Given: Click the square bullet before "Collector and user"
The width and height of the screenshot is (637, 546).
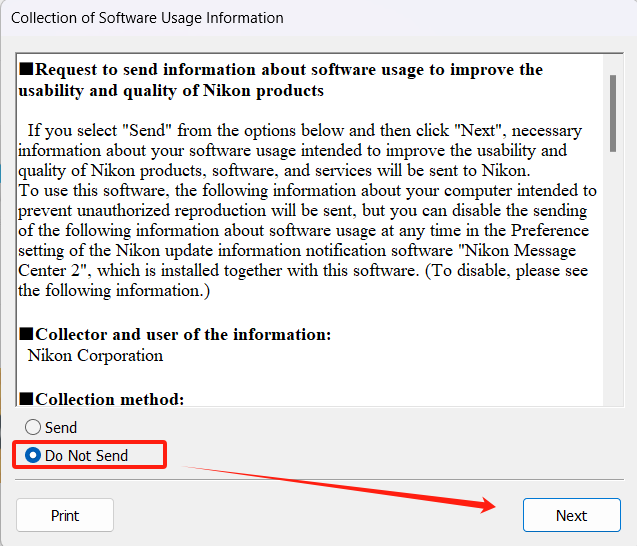Looking at the screenshot, I should (x=26, y=334).
